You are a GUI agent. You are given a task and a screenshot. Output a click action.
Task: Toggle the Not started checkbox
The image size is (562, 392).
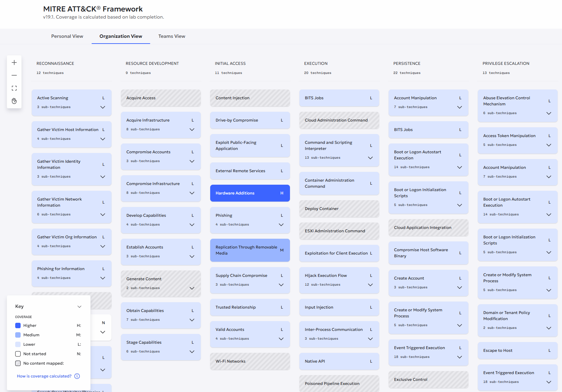pos(18,354)
